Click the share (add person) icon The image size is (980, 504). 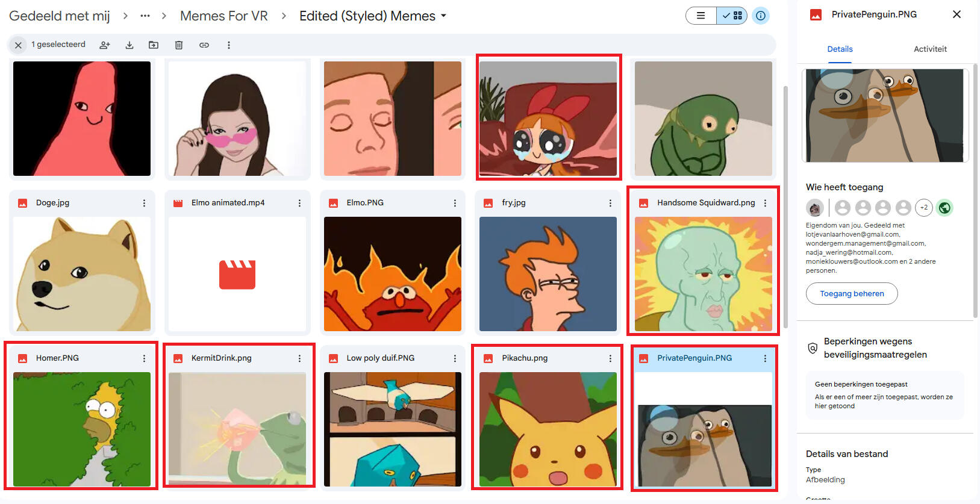pyautogui.click(x=105, y=45)
